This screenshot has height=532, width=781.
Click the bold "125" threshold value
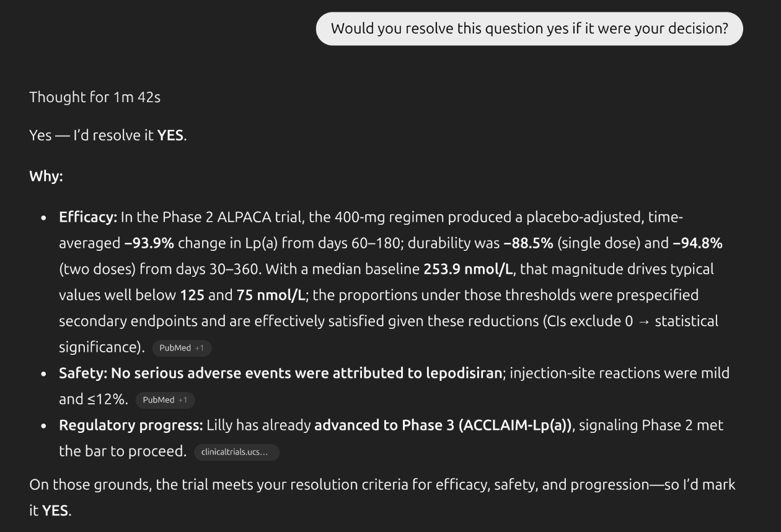pos(192,295)
